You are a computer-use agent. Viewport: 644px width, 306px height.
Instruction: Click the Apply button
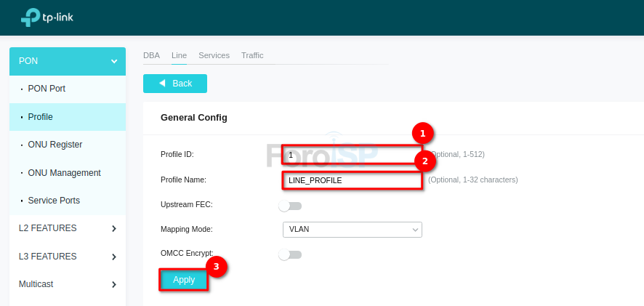184,280
